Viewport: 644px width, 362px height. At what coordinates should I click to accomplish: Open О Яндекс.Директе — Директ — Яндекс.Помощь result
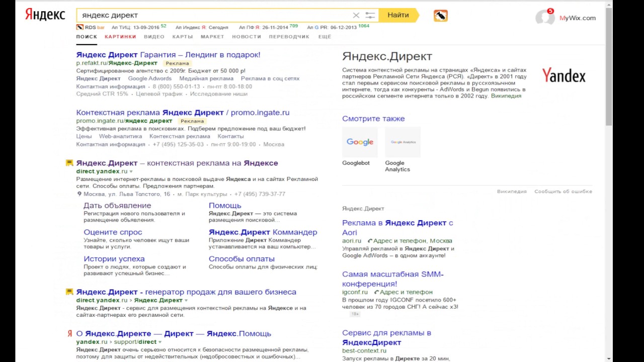click(x=174, y=333)
